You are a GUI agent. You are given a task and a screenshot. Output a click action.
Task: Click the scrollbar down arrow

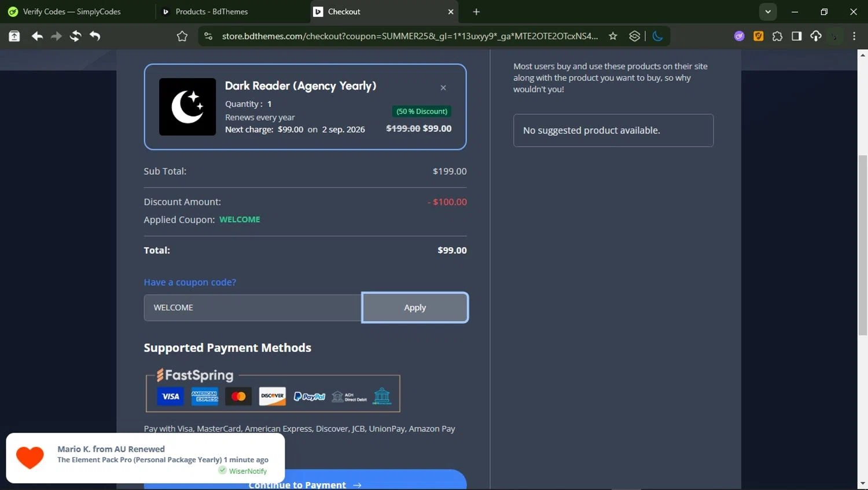(x=863, y=484)
